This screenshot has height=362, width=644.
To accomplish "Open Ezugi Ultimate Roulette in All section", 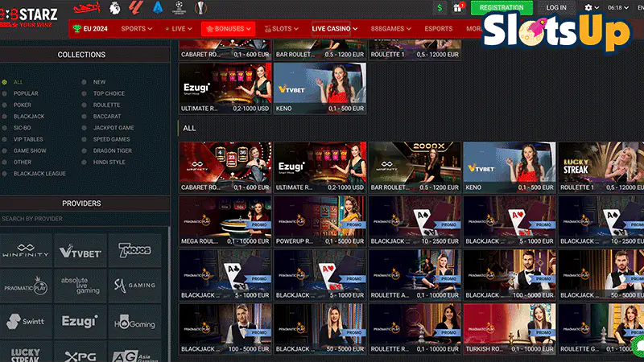I will coord(320,167).
